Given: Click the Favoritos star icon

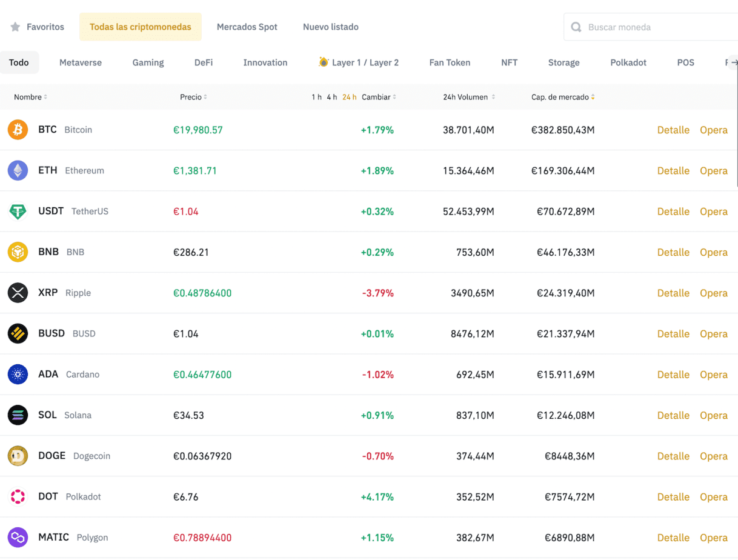Looking at the screenshot, I should point(15,27).
